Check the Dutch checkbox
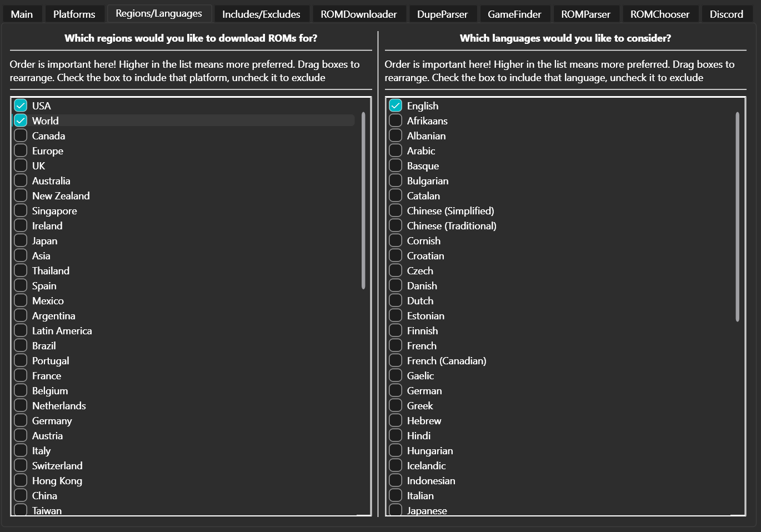The image size is (761, 532). point(395,300)
